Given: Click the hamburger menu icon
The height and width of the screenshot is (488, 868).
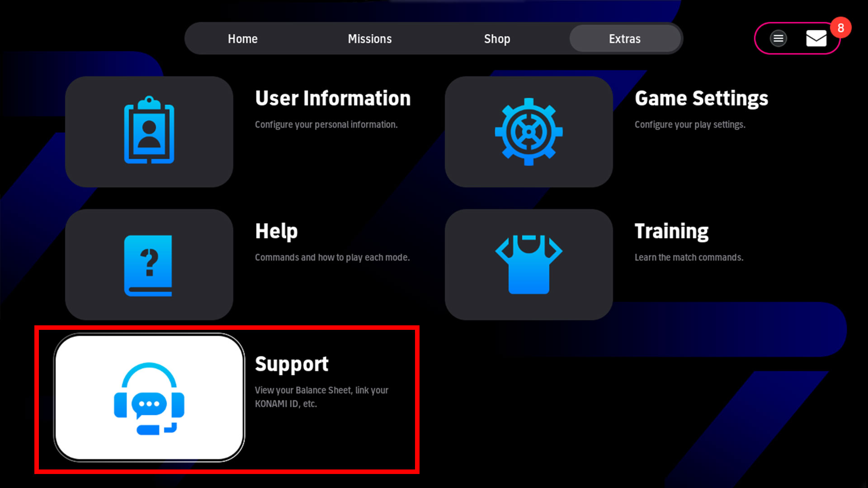Looking at the screenshot, I should point(778,38).
